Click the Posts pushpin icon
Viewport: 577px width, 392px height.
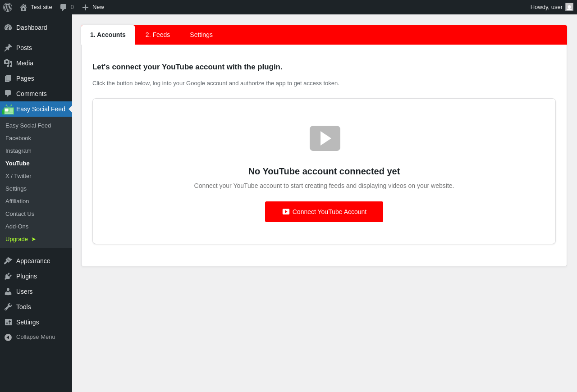click(x=8, y=48)
